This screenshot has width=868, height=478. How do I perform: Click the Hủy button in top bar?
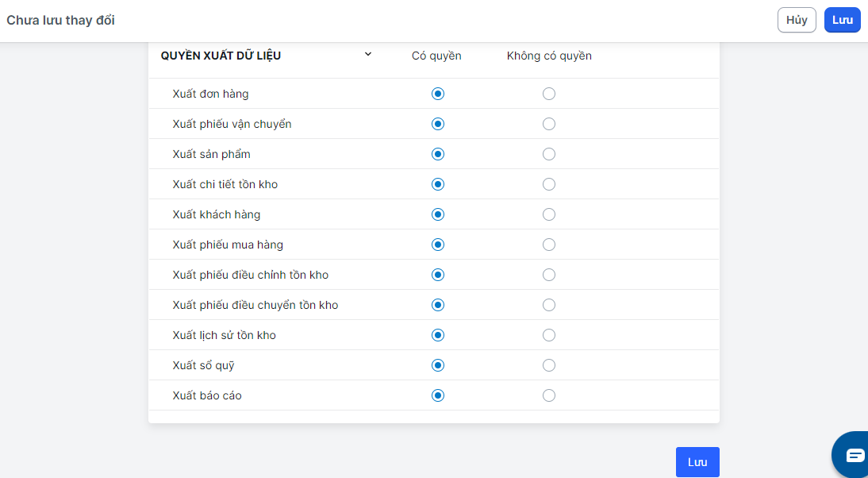pos(797,20)
